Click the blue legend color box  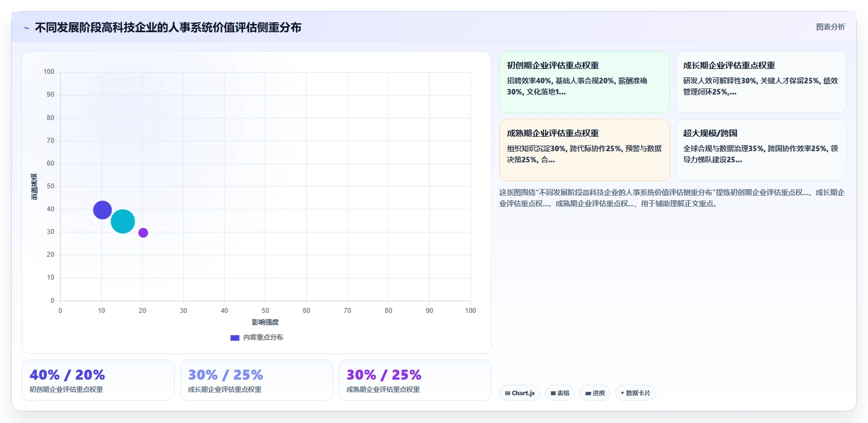(235, 338)
